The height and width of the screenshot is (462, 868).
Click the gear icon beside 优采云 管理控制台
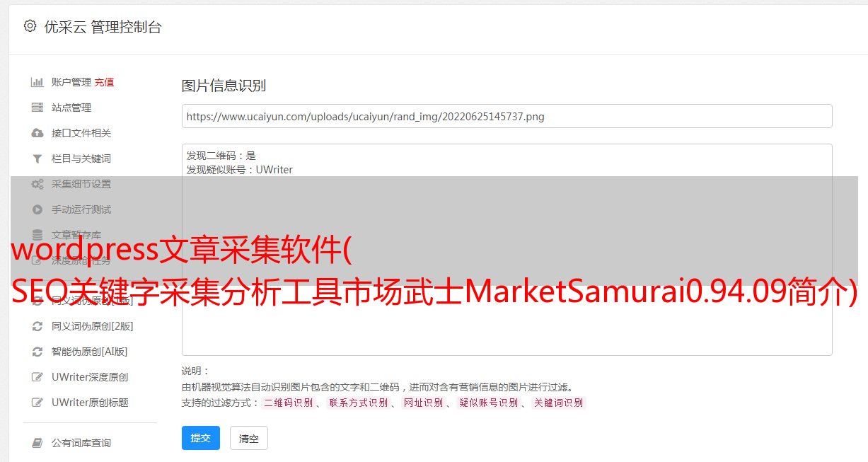pos(30,26)
